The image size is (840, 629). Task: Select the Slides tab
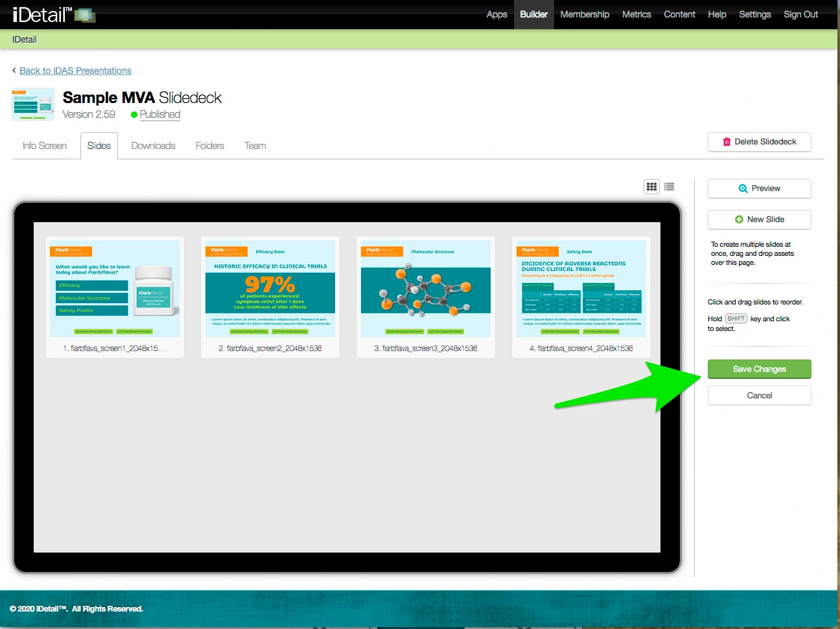pyautogui.click(x=99, y=146)
